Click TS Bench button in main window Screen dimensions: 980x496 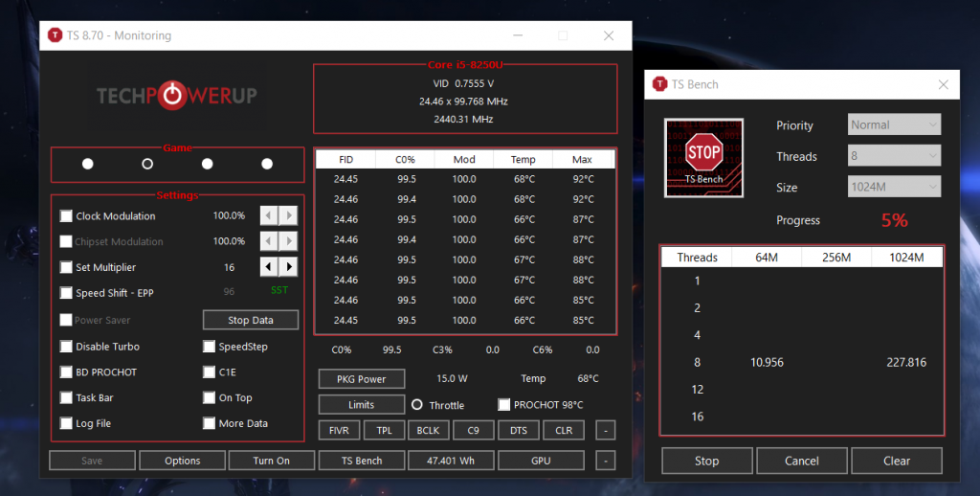click(361, 461)
